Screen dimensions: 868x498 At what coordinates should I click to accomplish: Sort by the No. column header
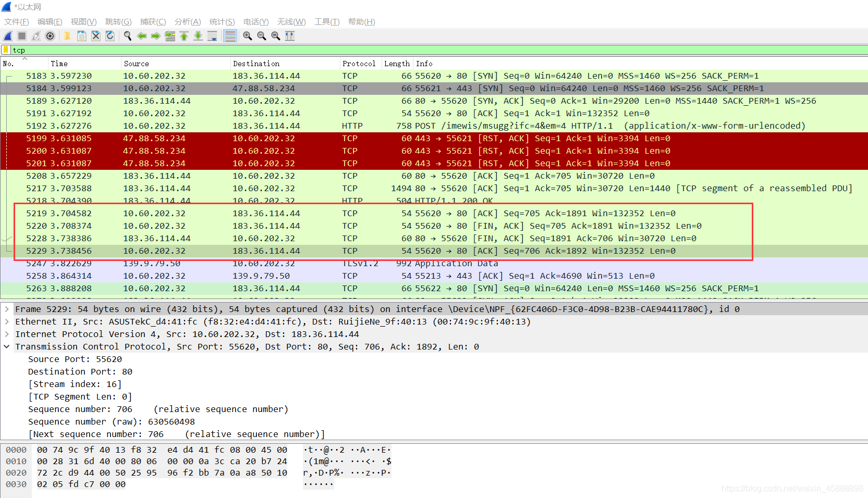point(24,64)
